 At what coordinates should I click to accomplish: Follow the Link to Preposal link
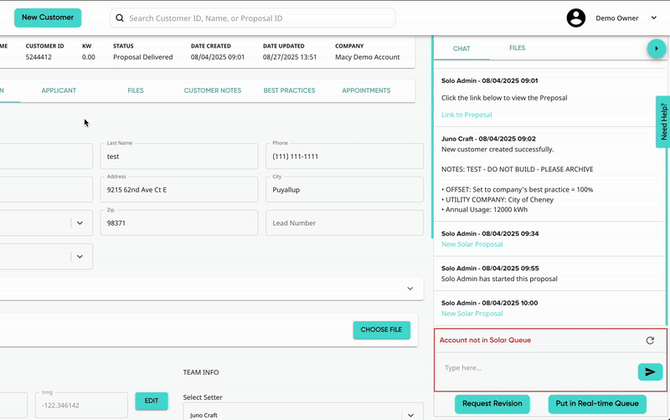[x=467, y=115]
